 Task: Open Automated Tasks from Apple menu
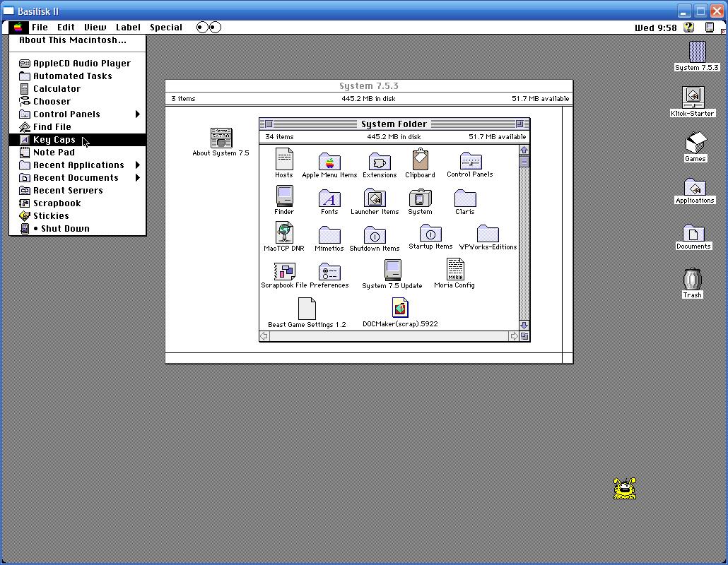click(x=78, y=76)
